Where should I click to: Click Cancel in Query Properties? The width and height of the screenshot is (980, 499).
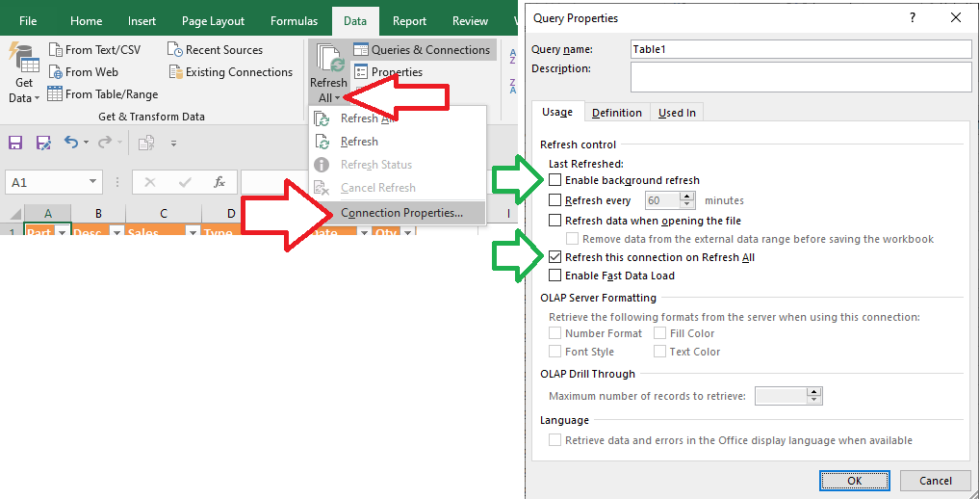coord(936,481)
